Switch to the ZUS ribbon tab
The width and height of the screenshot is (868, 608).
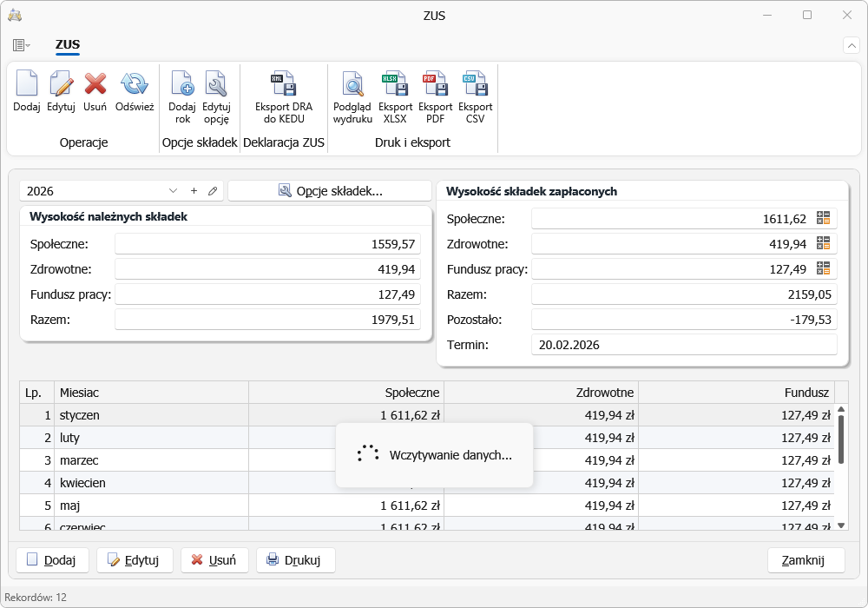[68, 45]
